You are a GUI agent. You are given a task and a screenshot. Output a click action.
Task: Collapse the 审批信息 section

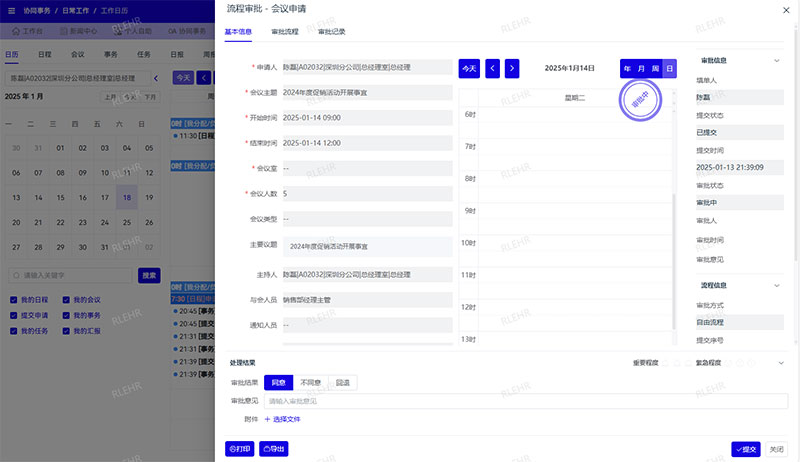pos(777,61)
